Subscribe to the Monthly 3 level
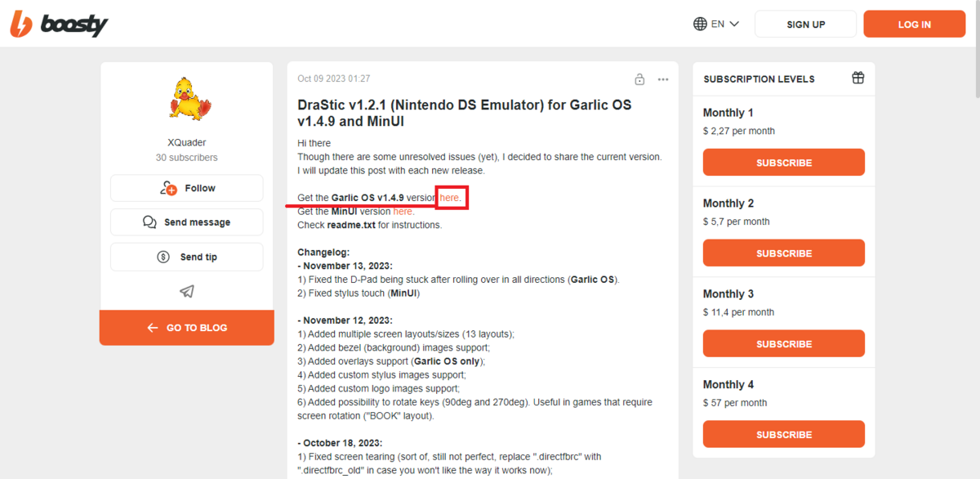Viewport: 980px width, 479px height. [x=783, y=344]
